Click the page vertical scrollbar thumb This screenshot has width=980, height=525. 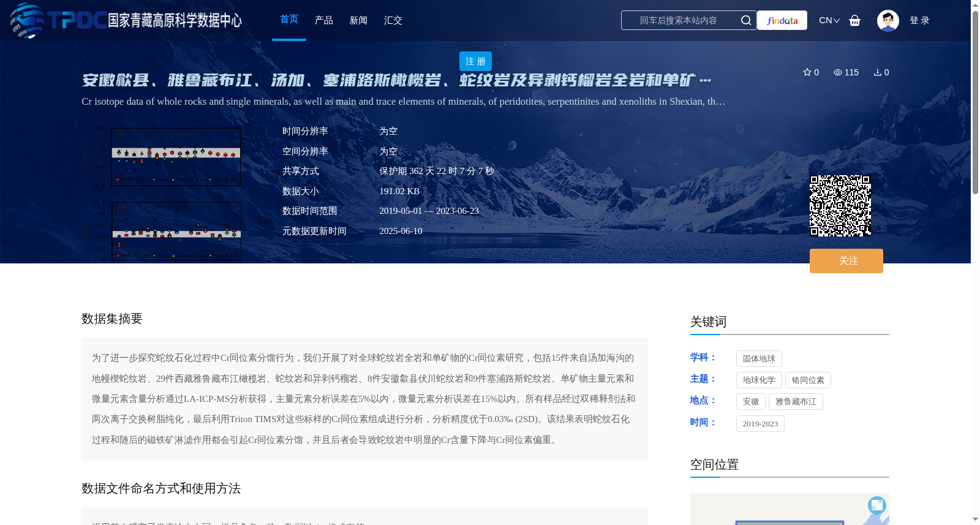pyautogui.click(x=975, y=103)
